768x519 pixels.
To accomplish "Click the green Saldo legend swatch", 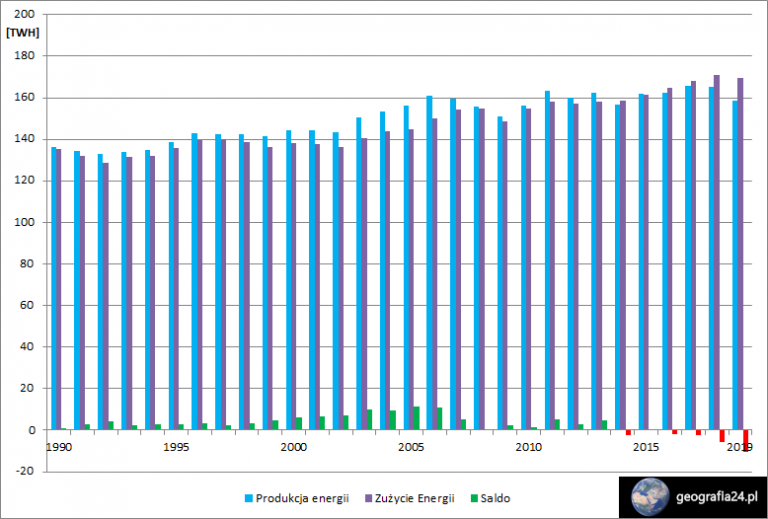I will pyautogui.click(x=473, y=498).
